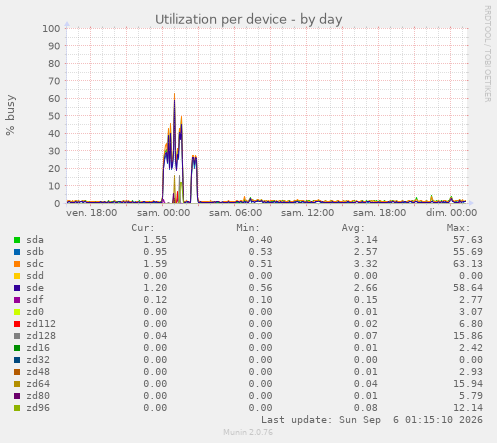Select the 'sdc' device label

pos(35,264)
